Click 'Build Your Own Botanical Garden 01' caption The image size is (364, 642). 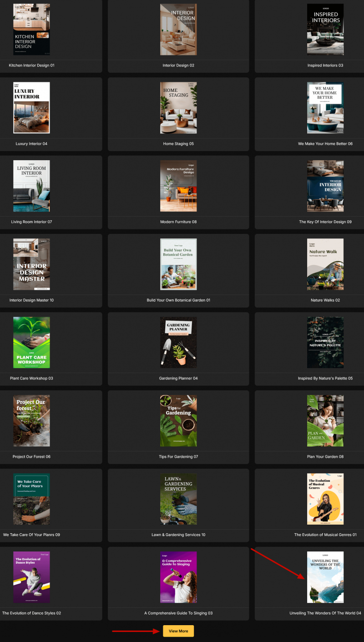point(178,300)
